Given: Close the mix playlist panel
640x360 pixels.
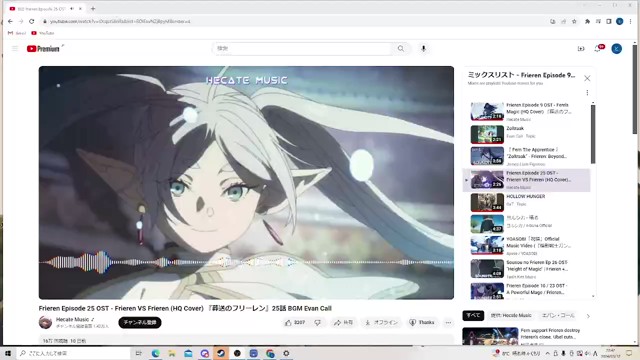Looking at the screenshot, I should pyautogui.click(x=587, y=78).
